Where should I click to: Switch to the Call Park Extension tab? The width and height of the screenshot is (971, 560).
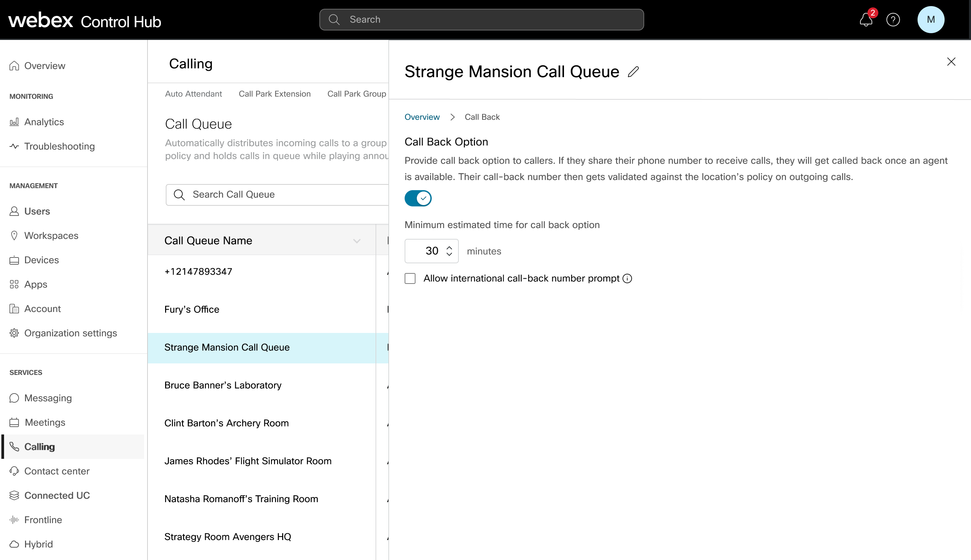[x=275, y=94]
